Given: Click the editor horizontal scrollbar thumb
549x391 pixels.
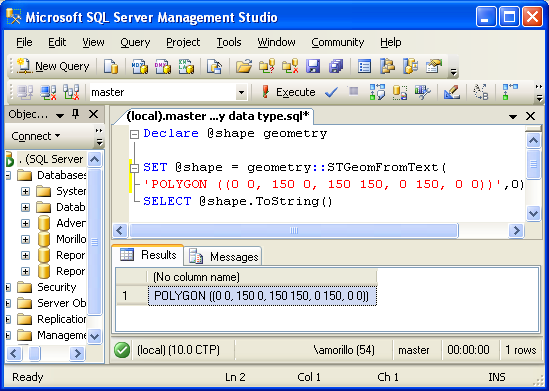Looking at the screenshot, I should click(x=294, y=231).
